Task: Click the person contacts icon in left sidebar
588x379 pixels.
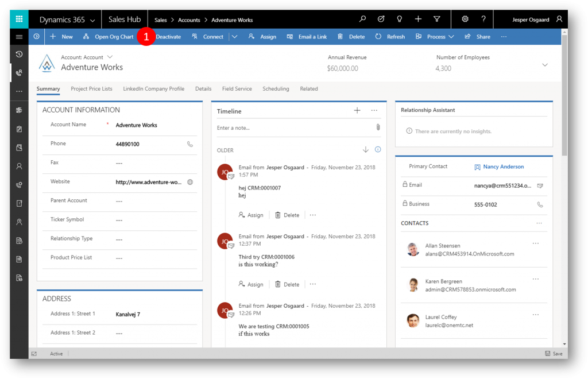Action: 19,166
